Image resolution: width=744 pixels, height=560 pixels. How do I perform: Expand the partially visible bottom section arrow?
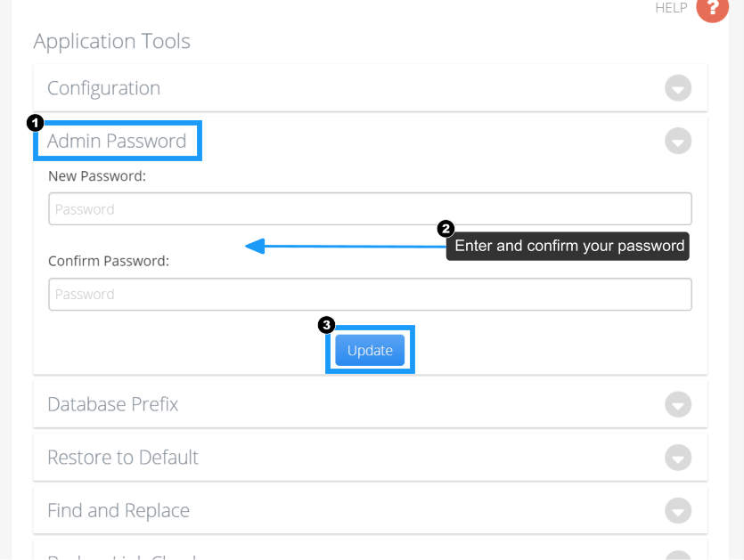coord(678,556)
